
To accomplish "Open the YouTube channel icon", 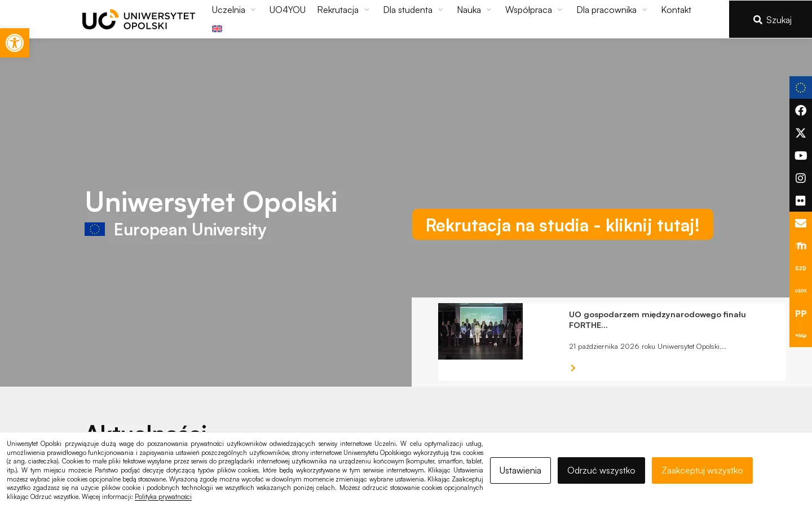I will [x=801, y=155].
